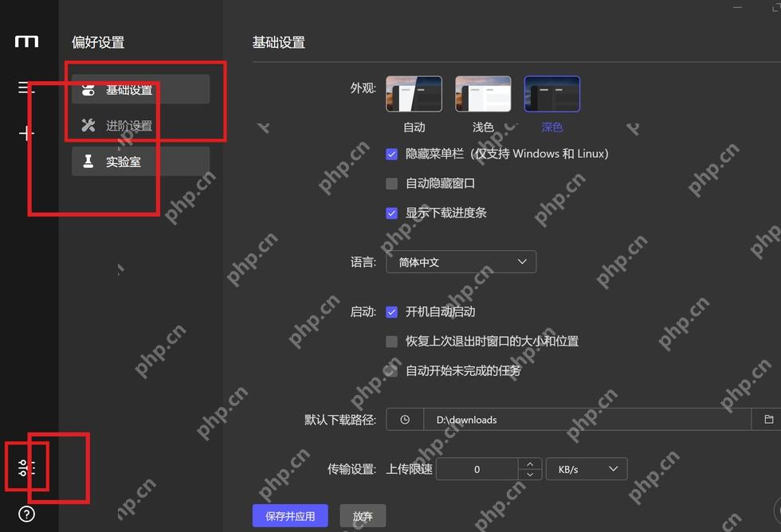This screenshot has height=532, width=781.
Task: Enable 恢复上次退出时窗口的大小和位置 checkbox
Action: [391, 342]
